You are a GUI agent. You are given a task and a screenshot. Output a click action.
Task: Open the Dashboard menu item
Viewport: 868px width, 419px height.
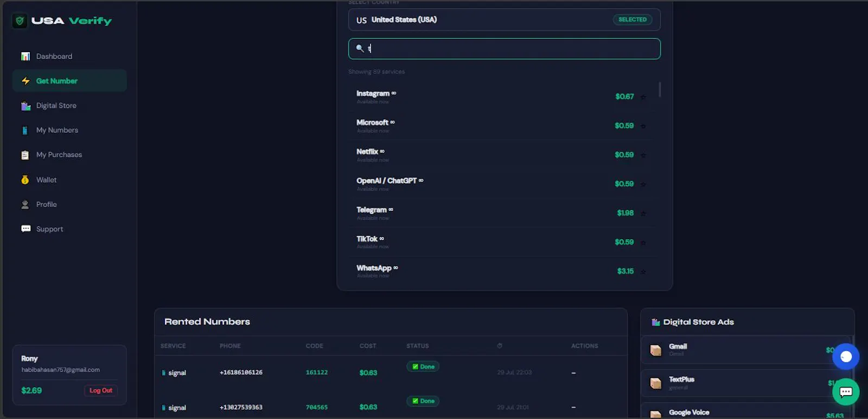[x=69, y=56]
